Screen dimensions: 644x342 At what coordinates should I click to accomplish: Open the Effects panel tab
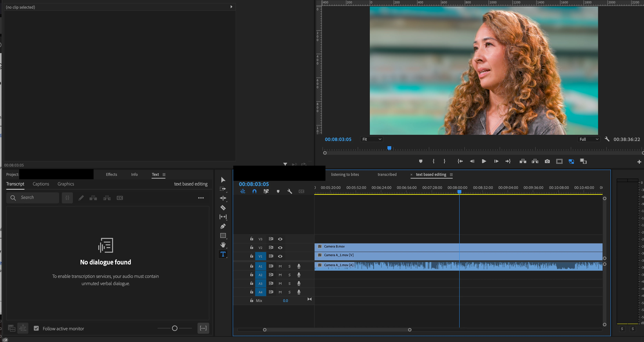pyautogui.click(x=111, y=174)
